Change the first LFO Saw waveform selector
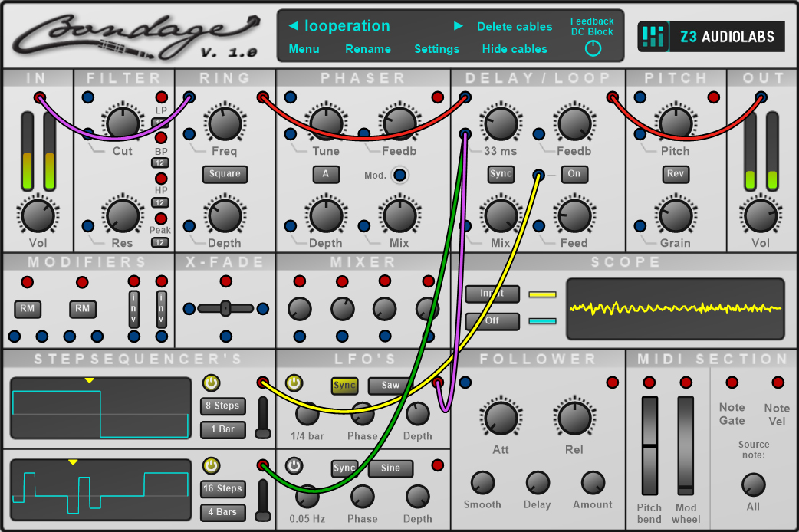The height and width of the screenshot is (532, 799). click(x=390, y=386)
